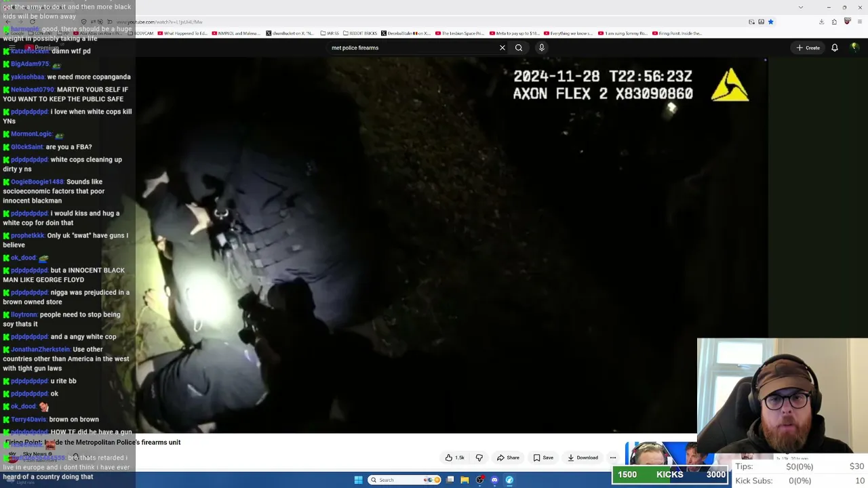868x488 pixels.
Task: Click chat username 'OogieBoogie1488'
Action: pyautogui.click(x=37, y=182)
